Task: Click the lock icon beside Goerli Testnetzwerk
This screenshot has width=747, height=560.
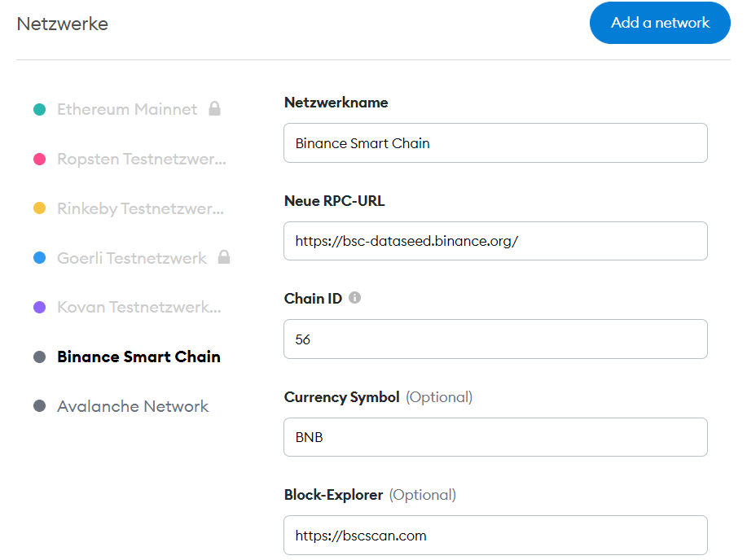Action: point(224,257)
